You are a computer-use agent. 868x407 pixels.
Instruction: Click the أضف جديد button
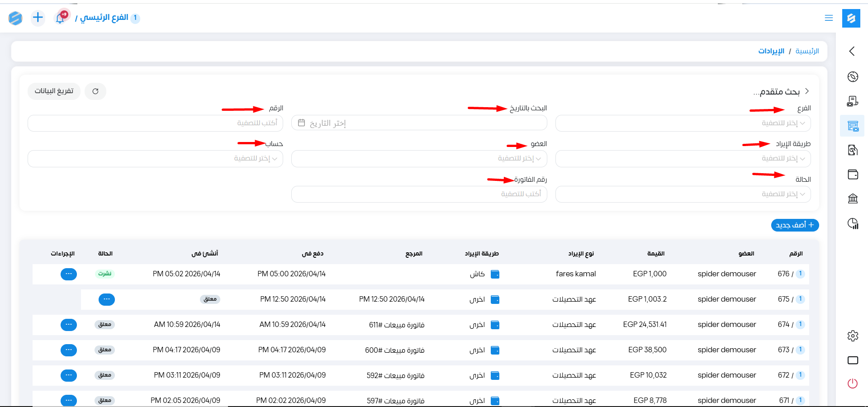pyautogui.click(x=795, y=225)
